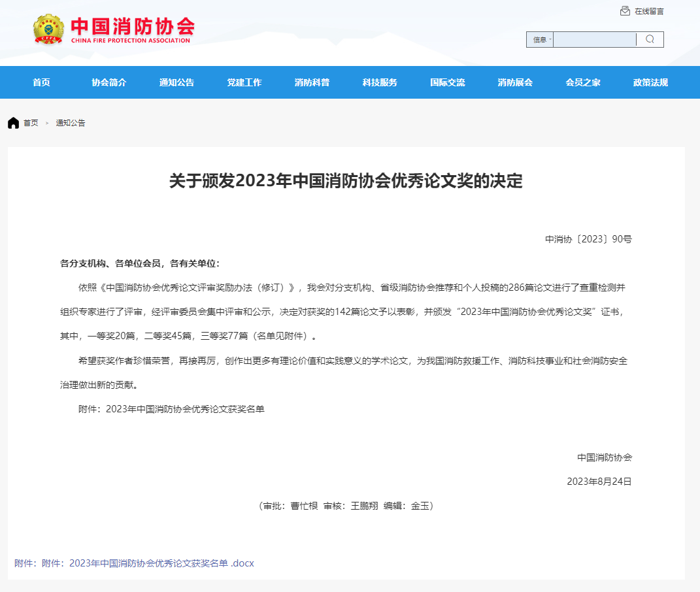
Task: Open 国际交流 menu item
Action: tap(447, 82)
